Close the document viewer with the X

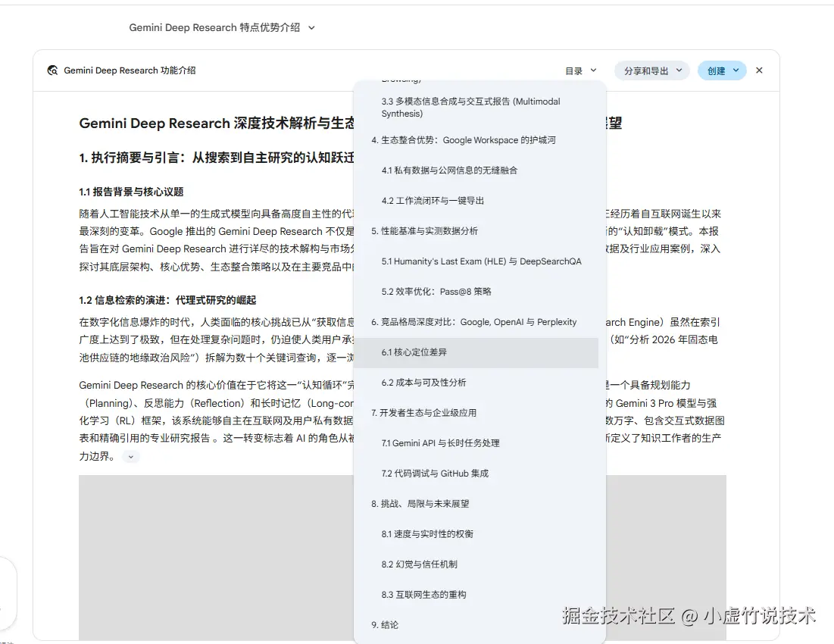point(759,70)
